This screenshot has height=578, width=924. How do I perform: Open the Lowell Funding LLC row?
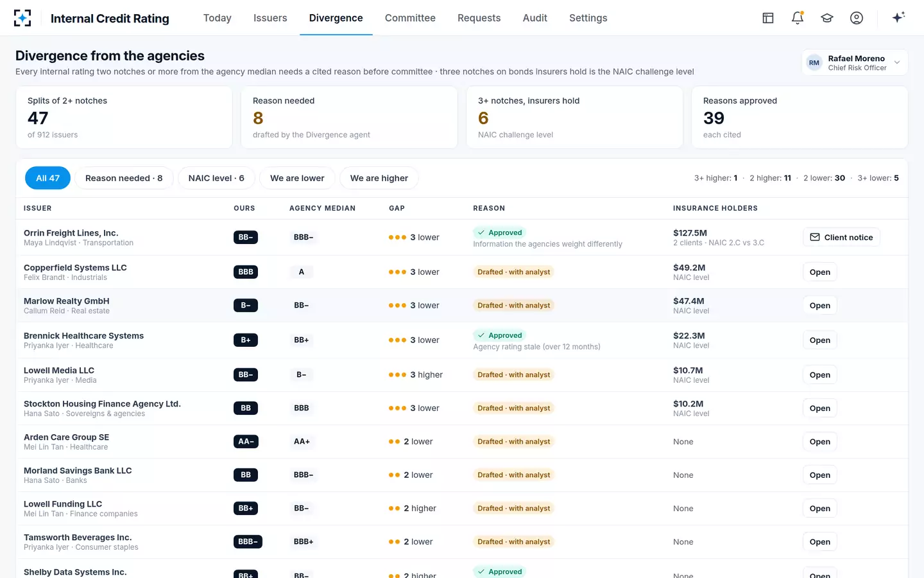click(820, 508)
